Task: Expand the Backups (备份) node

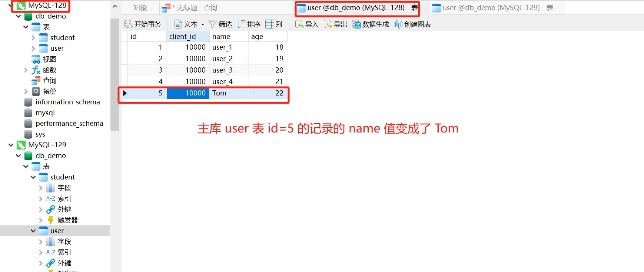Action: [26, 91]
